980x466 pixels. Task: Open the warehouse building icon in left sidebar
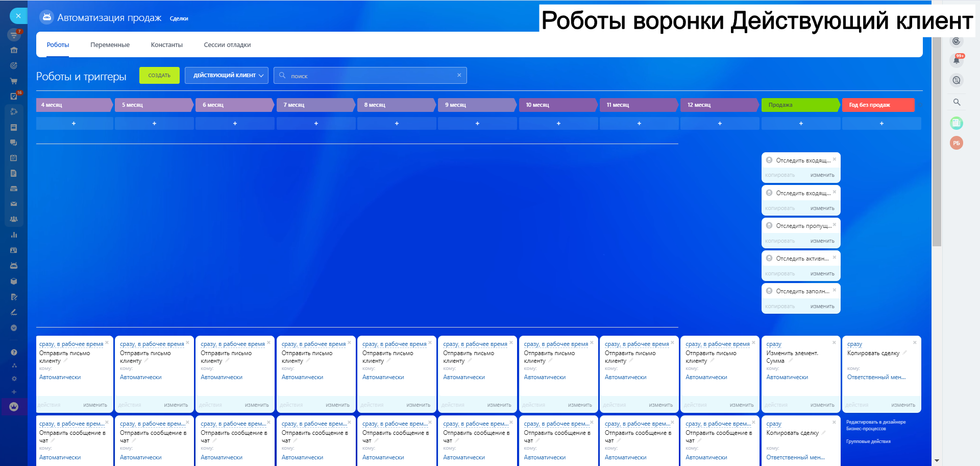tap(14, 50)
